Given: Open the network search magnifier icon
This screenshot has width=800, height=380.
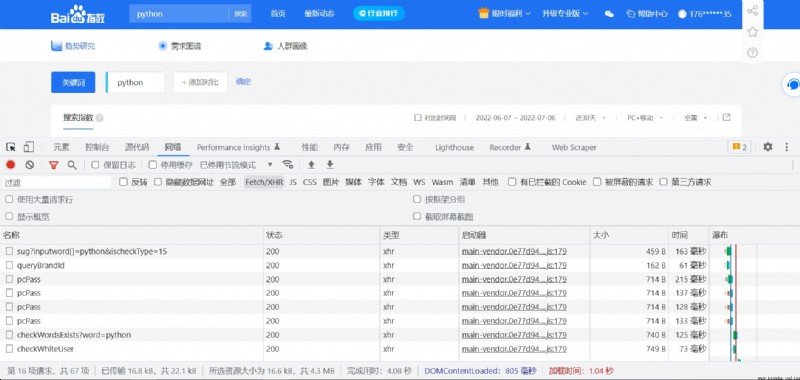Looking at the screenshot, I should [72, 165].
